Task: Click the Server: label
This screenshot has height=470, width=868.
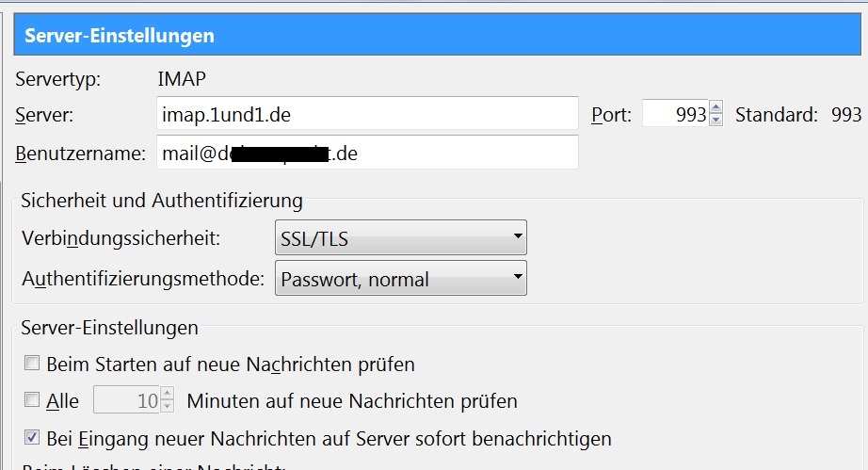Action: 44,116
